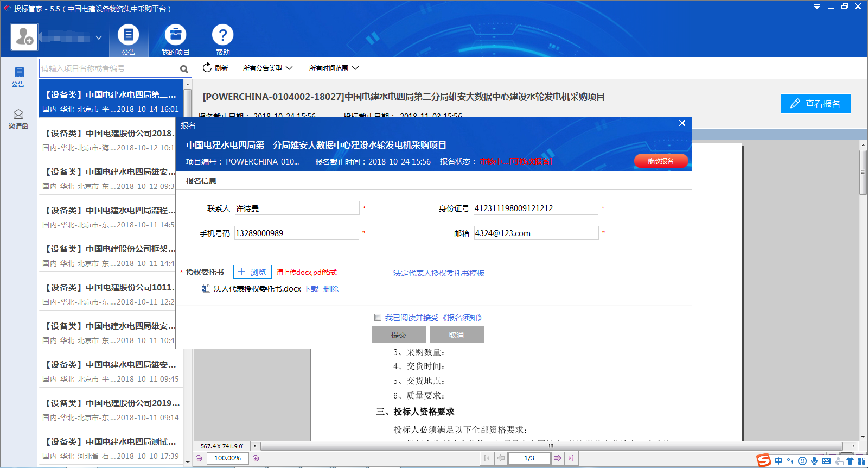Select list item 中国电建股份公司2019

pyautogui.click(x=110, y=410)
